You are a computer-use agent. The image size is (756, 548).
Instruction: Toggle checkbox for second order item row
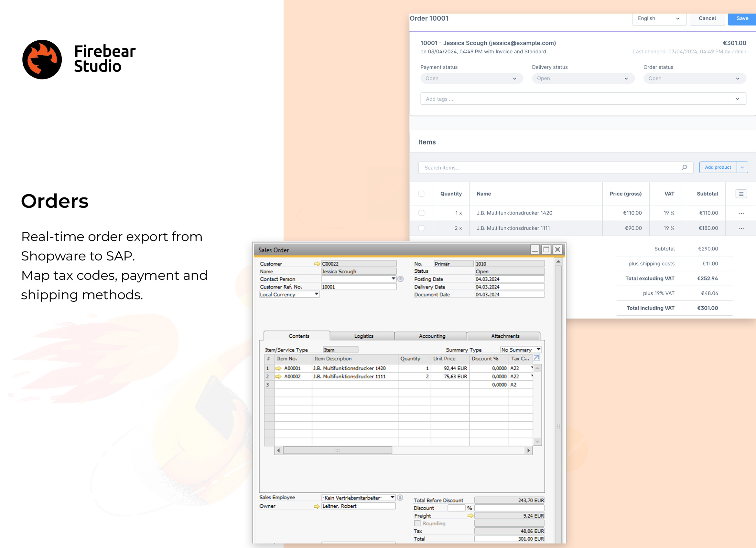pos(421,228)
